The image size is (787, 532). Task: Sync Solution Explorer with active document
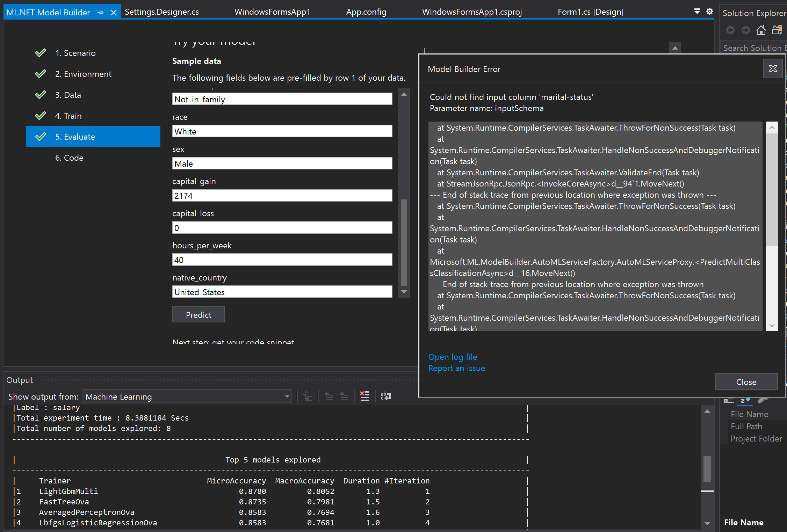pos(777,30)
